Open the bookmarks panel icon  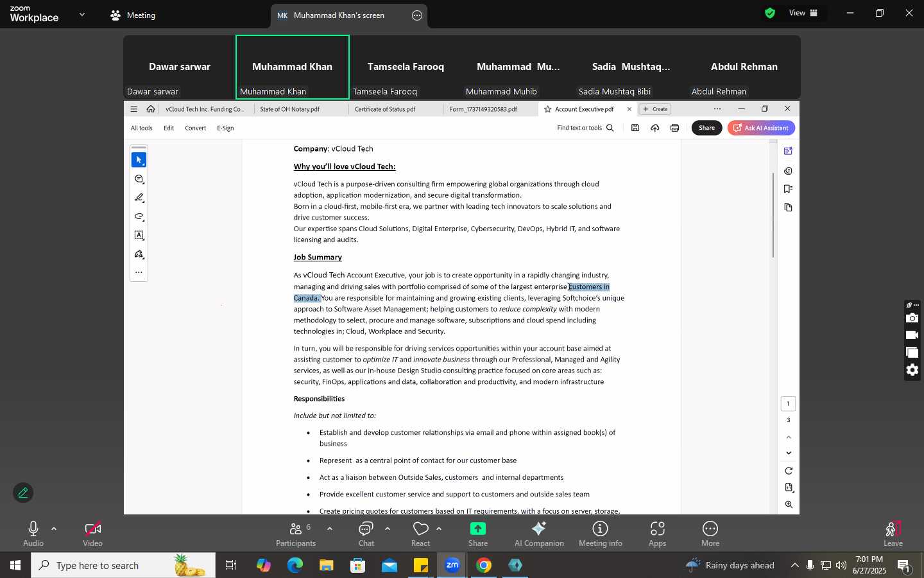point(789,189)
